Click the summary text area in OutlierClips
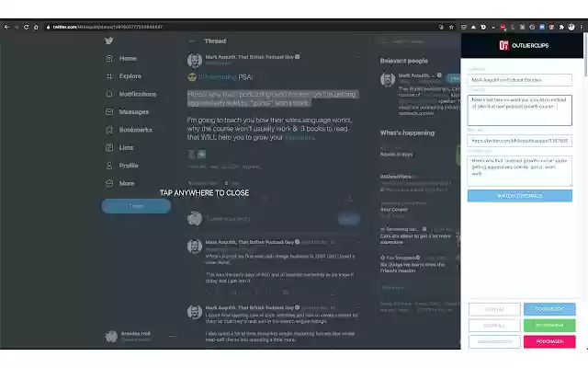588x368 pixels. 519,110
